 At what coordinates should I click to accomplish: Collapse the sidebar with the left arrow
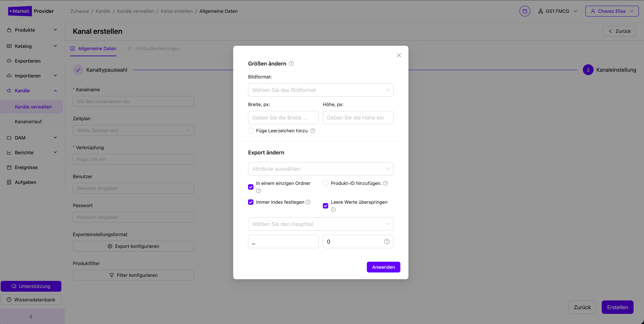[31, 316]
